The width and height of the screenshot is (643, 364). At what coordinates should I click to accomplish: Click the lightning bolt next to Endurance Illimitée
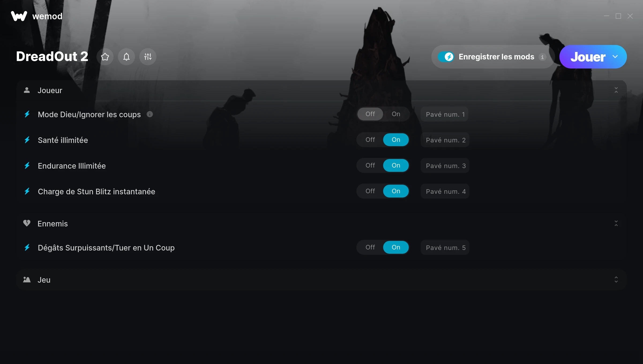click(27, 166)
